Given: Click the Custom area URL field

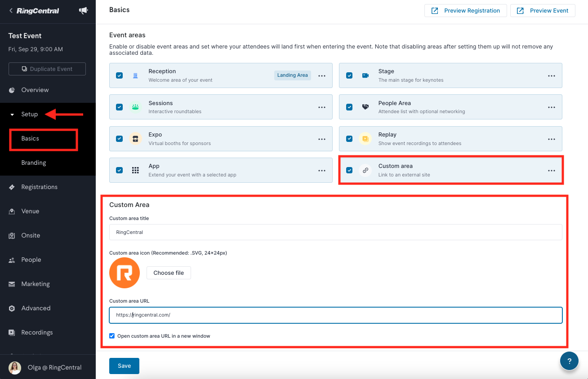Looking at the screenshot, I should click(x=336, y=315).
